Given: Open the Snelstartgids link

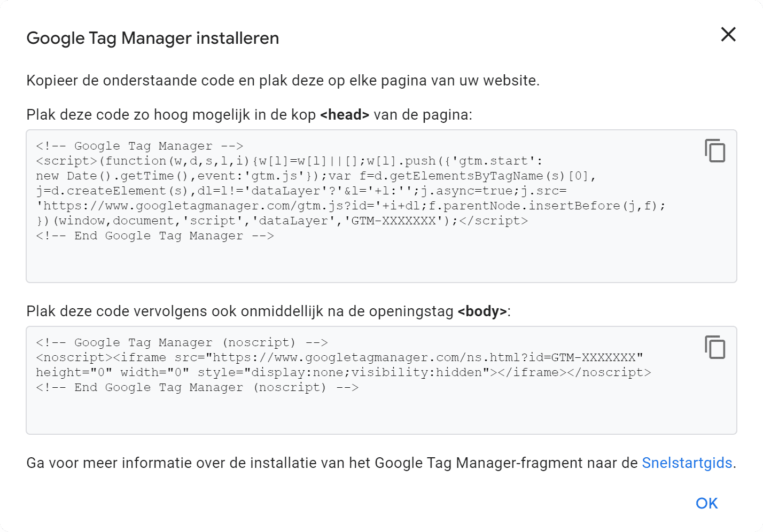Looking at the screenshot, I should pyautogui.click(x=687, y=463).
